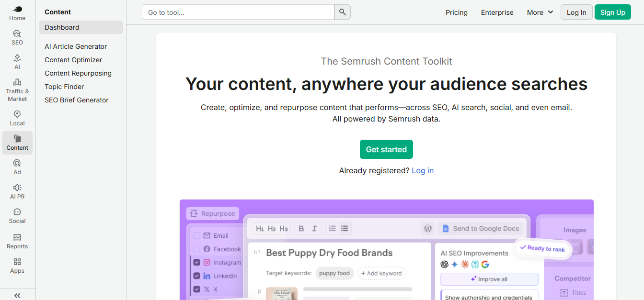Select Dashboard in Content menu

[x=81, y=27]
